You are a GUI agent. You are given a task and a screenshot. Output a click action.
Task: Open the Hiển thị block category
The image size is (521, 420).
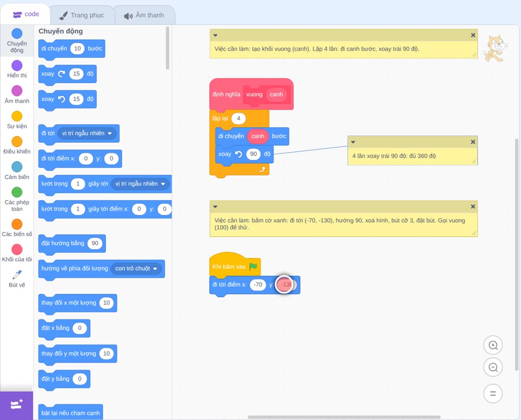point(17,69)
